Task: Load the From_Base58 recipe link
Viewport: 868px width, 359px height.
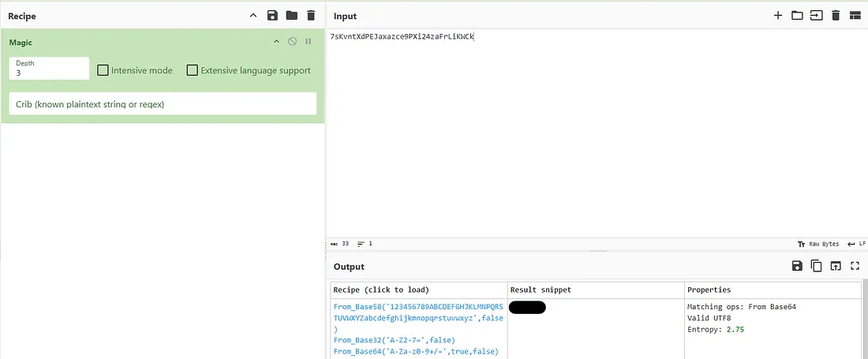Action: (417, 312)
